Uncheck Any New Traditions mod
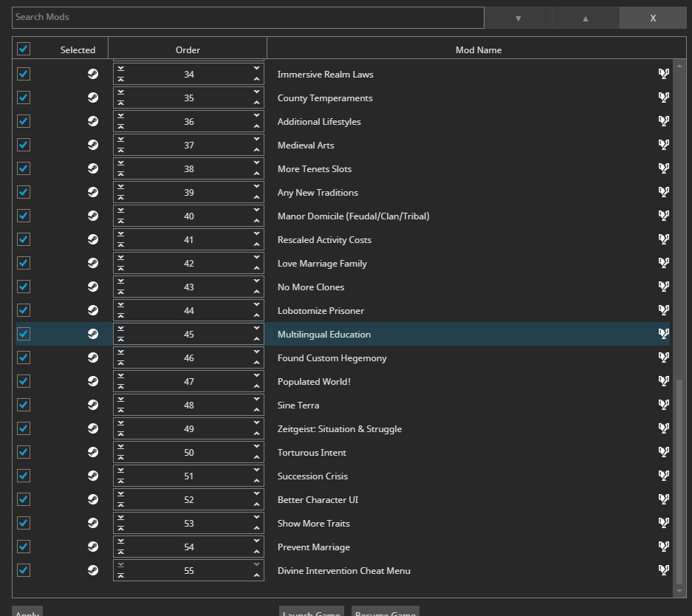The image size is (692, 616). point(24,192)
